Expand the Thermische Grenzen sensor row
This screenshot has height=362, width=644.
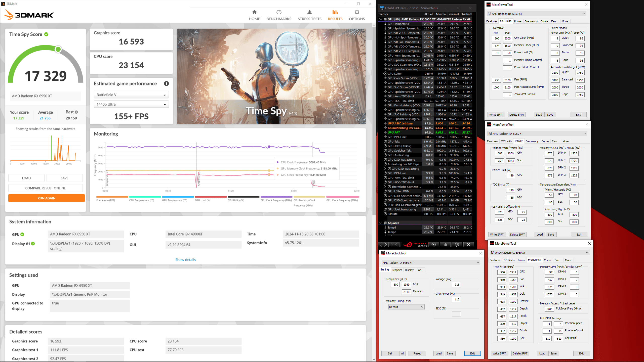[x=385, y=187]
